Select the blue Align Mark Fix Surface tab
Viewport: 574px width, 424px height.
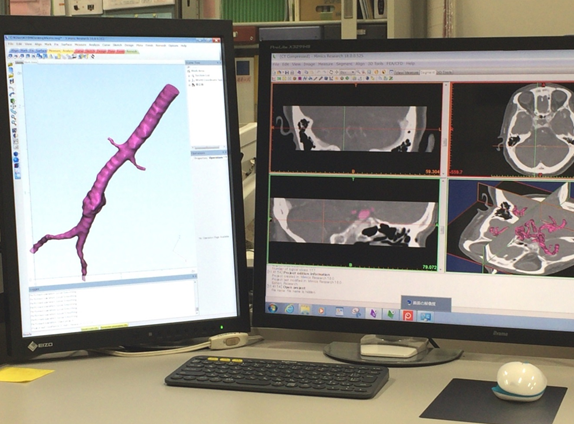(29, 51)
